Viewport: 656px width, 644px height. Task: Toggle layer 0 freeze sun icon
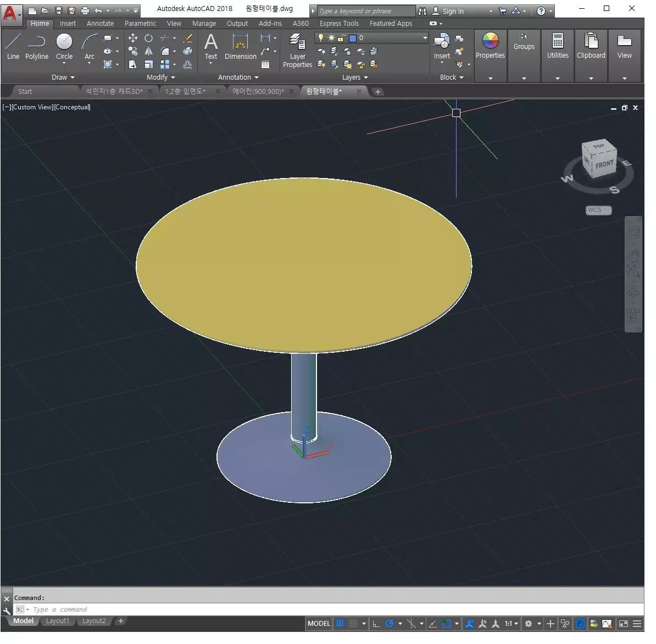[331, 38]
